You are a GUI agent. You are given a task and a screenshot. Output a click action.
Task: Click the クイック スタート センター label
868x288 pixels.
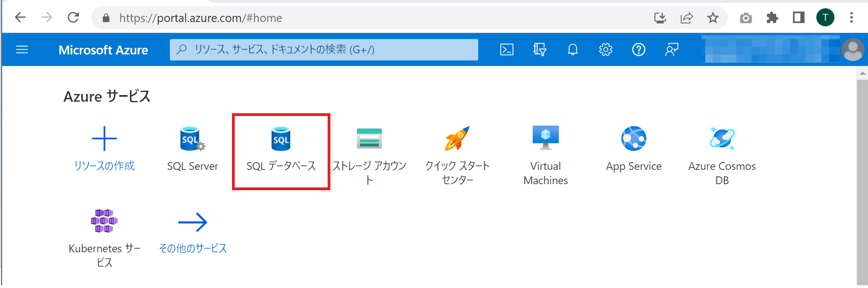(x=457, y=173)
